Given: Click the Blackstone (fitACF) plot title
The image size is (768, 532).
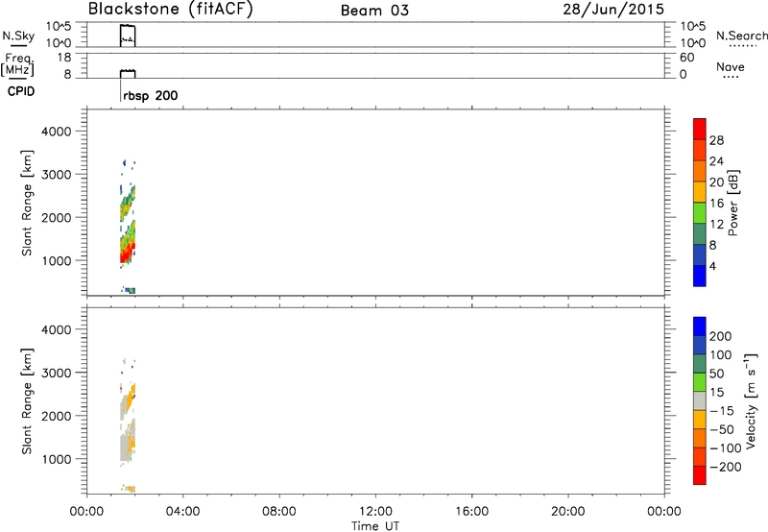Looking at the screenshot, I should (x=170, y=10).
